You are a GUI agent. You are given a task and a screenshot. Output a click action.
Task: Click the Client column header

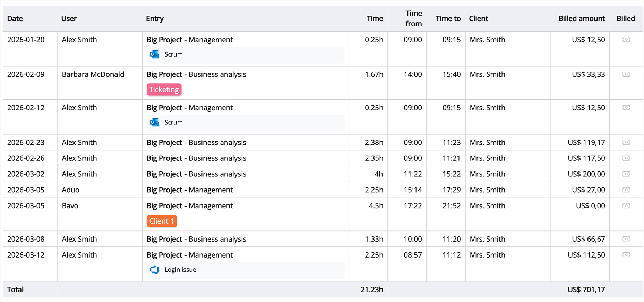click(x=478, y=19)
